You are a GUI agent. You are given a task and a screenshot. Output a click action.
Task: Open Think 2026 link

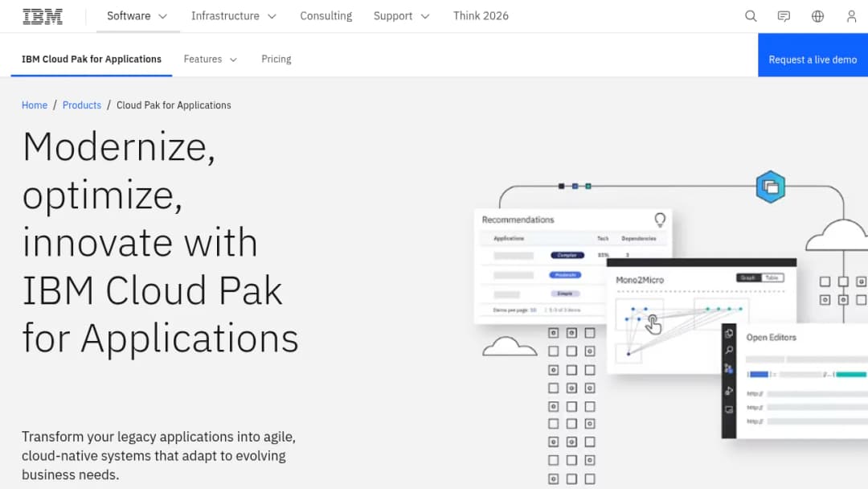tap(481, 16)
